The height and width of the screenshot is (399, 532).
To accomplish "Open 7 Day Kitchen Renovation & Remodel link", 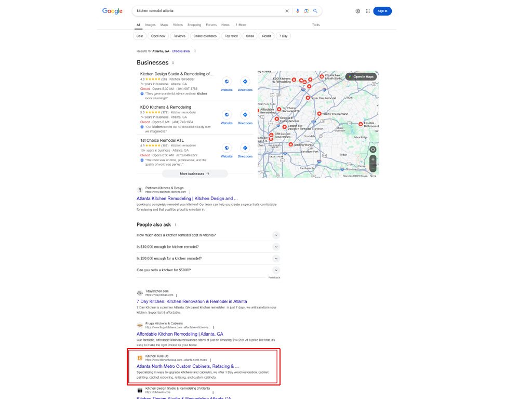I will point(192,301).
